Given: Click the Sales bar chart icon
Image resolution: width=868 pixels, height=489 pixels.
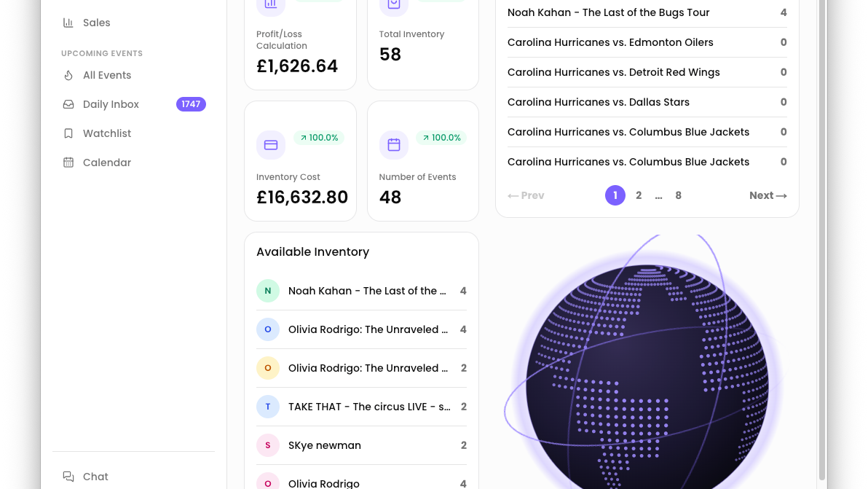Looking at the screenshot, I should click(x=68, y=23).
